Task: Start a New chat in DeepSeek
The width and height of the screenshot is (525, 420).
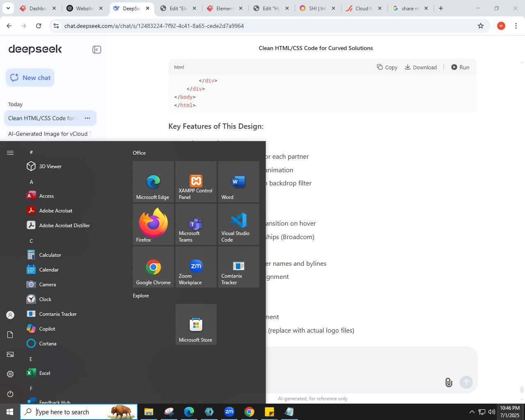Action: click(x=30, y=78)
